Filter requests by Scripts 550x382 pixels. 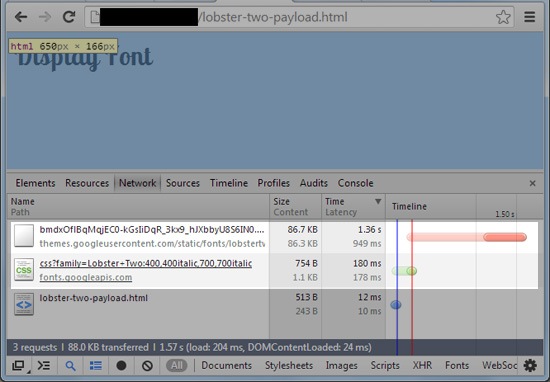pyautogui.click(x=385, y=366)
